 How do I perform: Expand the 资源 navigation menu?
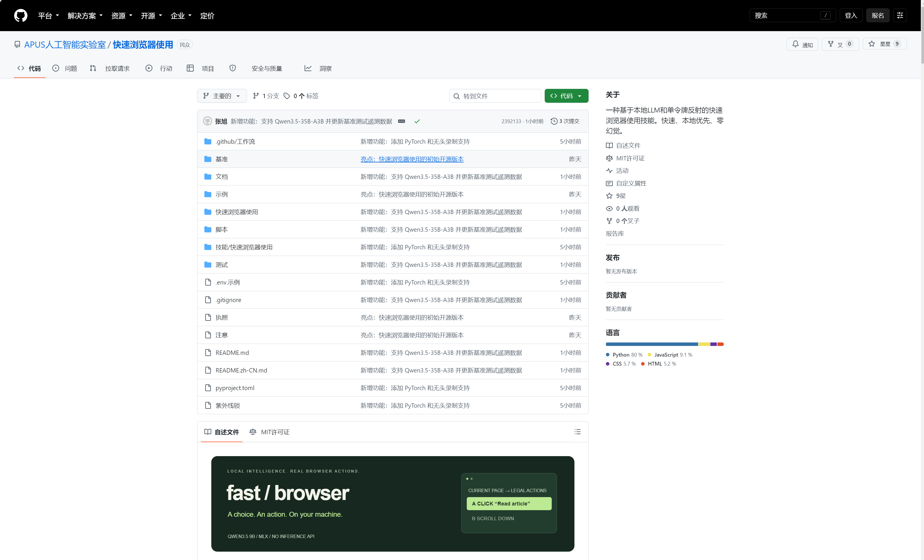click(122, 16)
